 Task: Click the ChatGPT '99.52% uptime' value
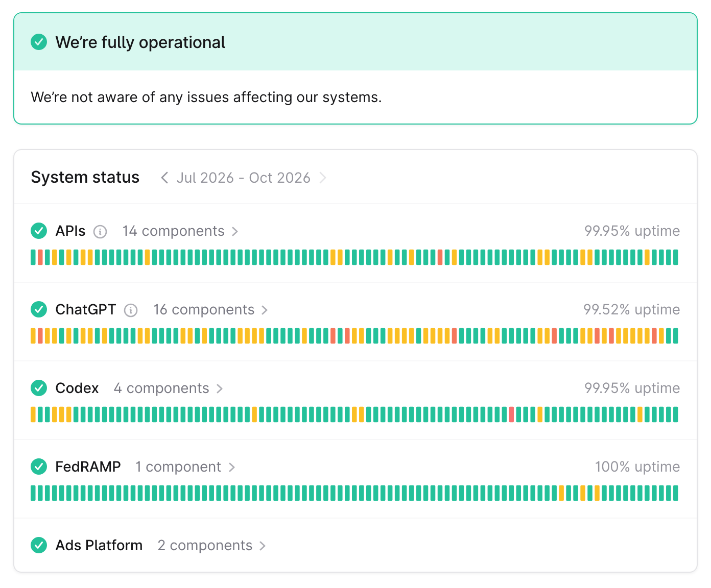pos(631,310)
